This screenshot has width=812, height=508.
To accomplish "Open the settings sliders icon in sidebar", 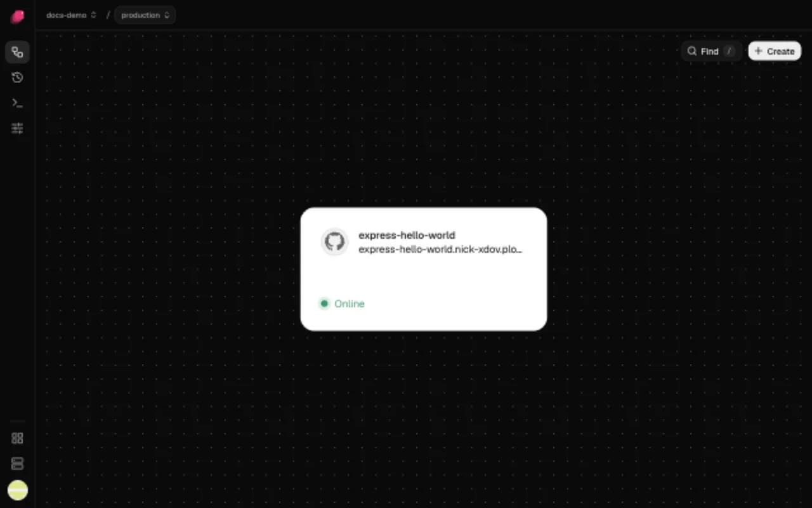I will (18, 128).
